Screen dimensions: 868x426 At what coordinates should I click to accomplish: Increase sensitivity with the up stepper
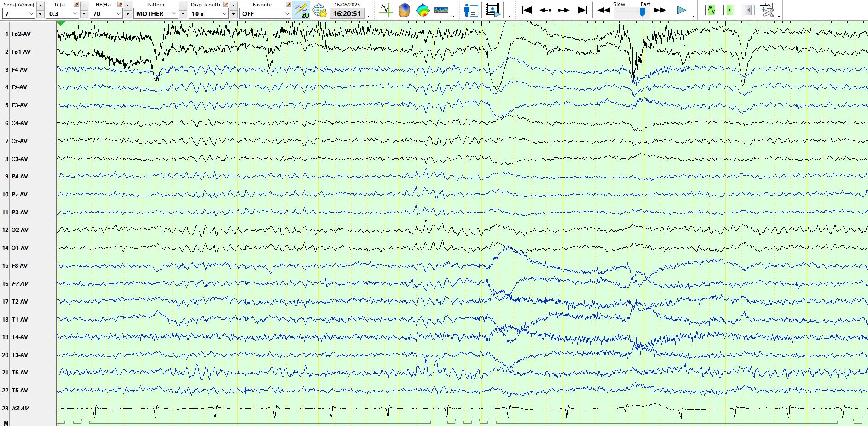(x=40, y=6)
